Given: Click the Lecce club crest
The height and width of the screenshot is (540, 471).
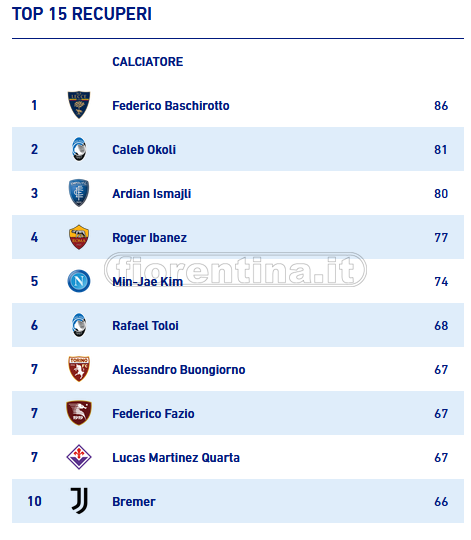Looking at the screenshot, I should click(79, 105).
